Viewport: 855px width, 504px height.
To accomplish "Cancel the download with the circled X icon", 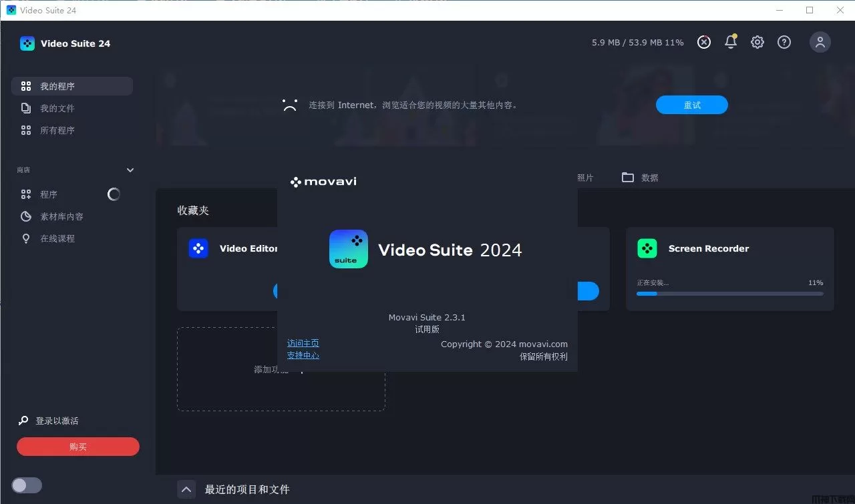I will (704, 42).
